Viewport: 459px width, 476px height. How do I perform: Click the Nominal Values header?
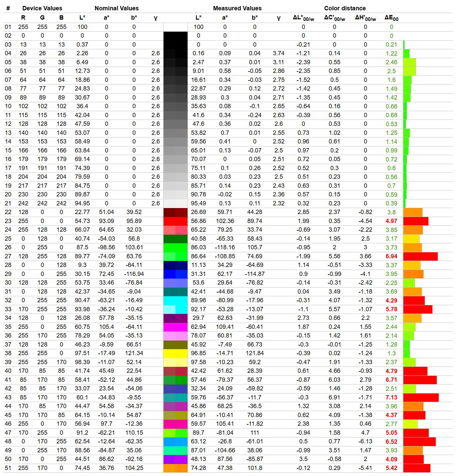coord(117,8)
